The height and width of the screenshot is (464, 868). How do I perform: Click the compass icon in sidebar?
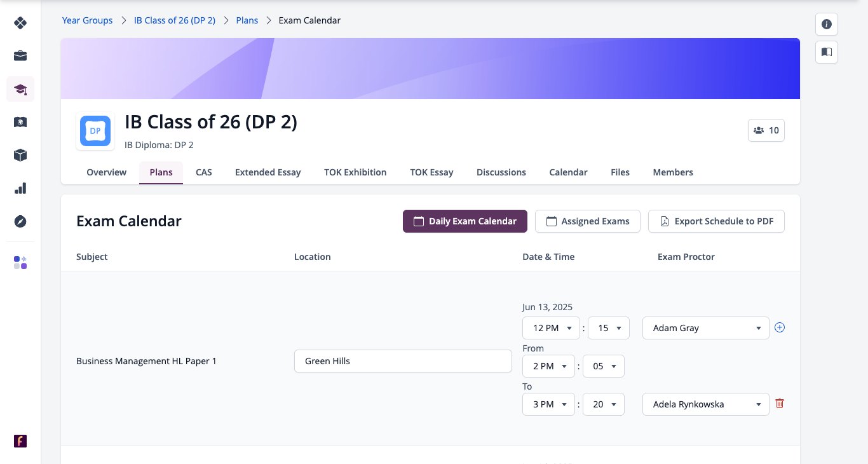coord(20,221)
